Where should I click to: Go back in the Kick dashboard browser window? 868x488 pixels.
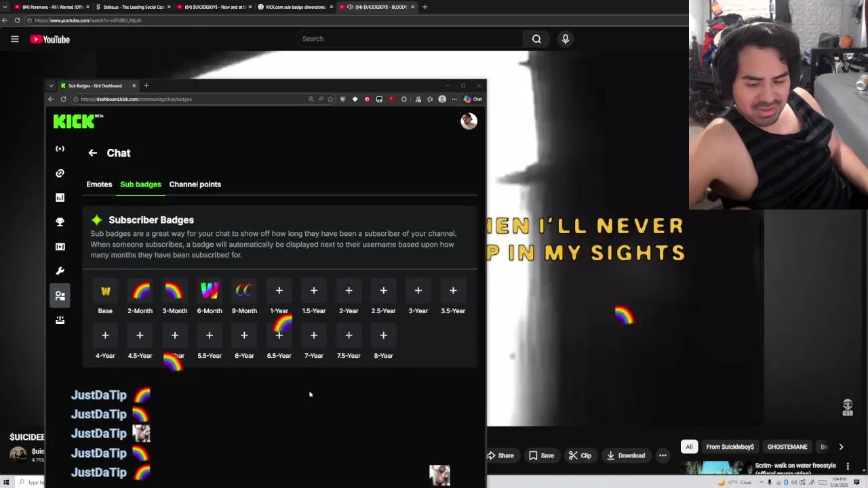pyautogui.click(x=51, y=99)
